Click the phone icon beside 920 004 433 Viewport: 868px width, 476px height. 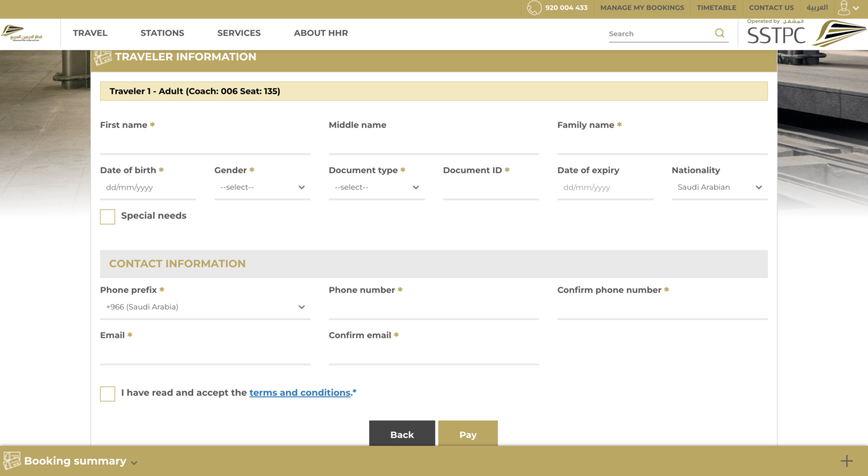pos(533,8)
